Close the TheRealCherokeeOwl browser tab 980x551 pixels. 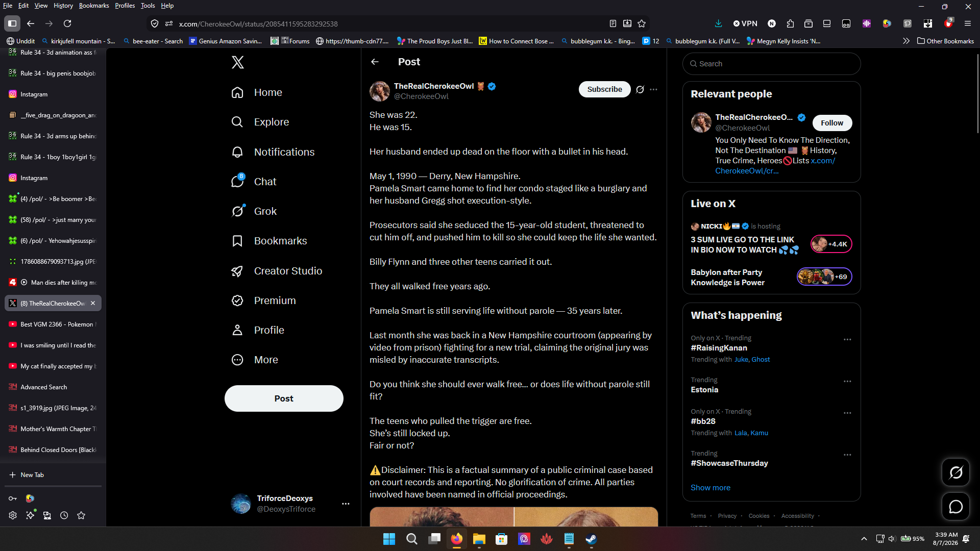point(93,303)
